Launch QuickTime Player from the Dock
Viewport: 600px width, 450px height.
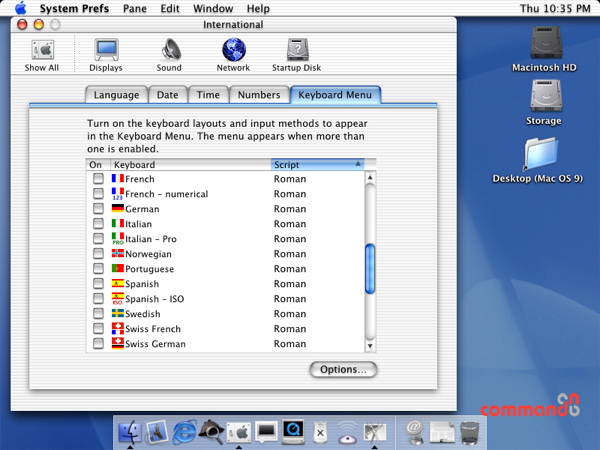[293, 432]
